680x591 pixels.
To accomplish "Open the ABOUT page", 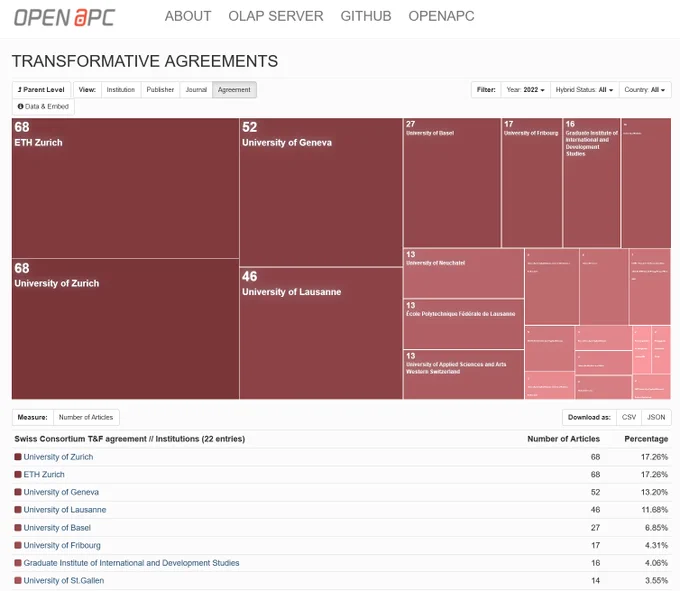I will pyautogui.click(x=188, y=16).
